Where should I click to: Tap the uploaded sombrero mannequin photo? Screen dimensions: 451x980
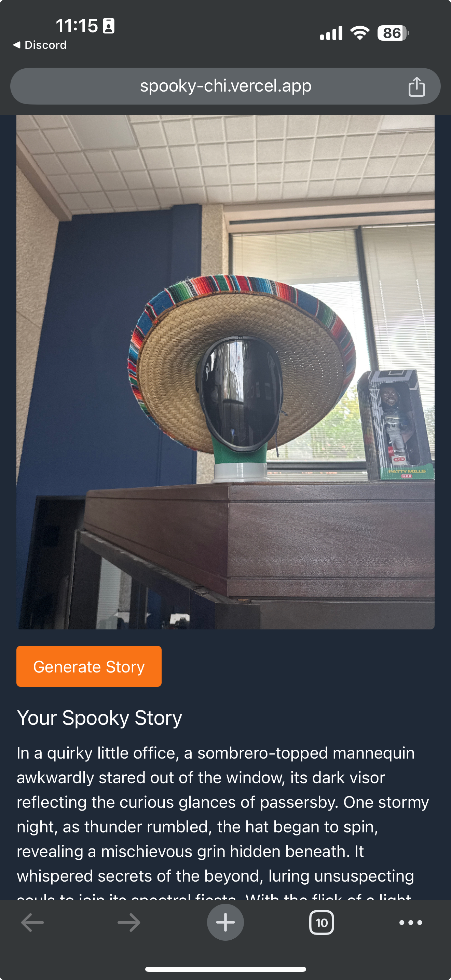click(225, 372)
